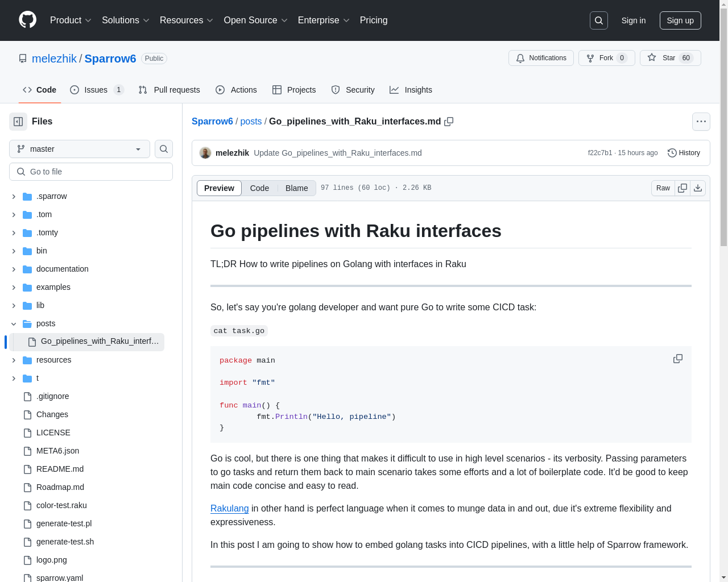Screen dimensions: 728x582
Task: Open the Pricing page link
Action: coord(374,20)
